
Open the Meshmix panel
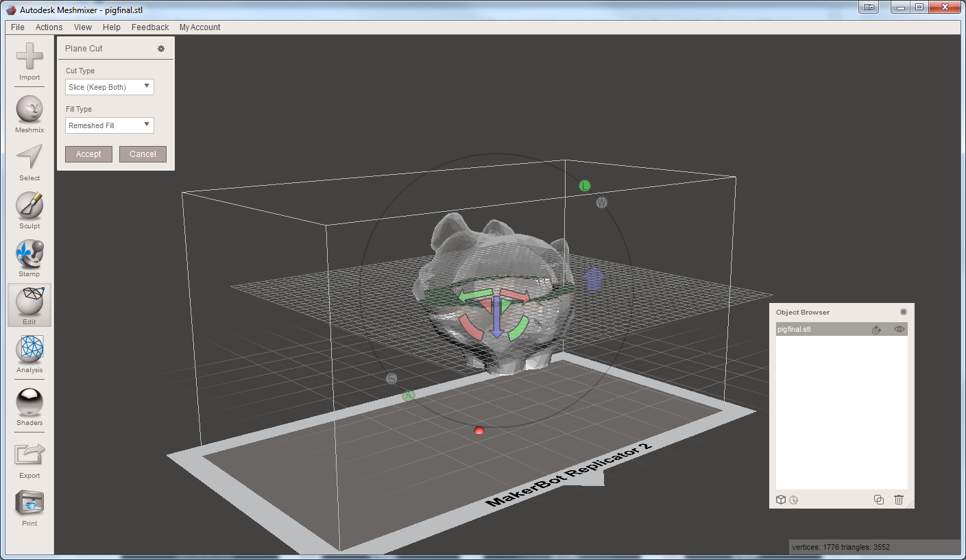[29, 114]
